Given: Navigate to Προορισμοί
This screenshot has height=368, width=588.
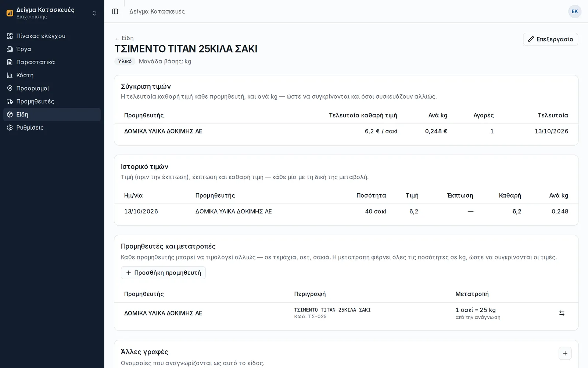Looking at the screenshot, I should [52, 88].
